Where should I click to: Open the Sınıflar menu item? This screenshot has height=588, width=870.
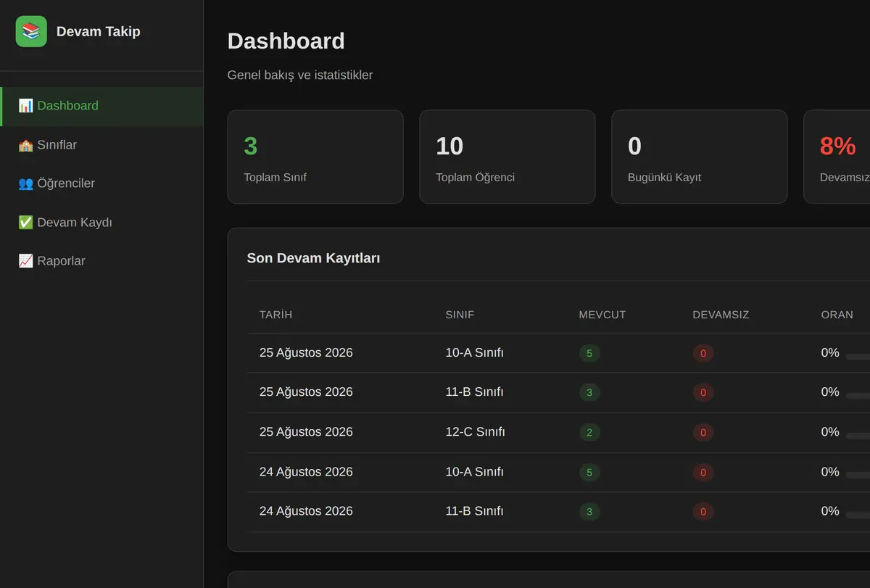tap(101, 145)
